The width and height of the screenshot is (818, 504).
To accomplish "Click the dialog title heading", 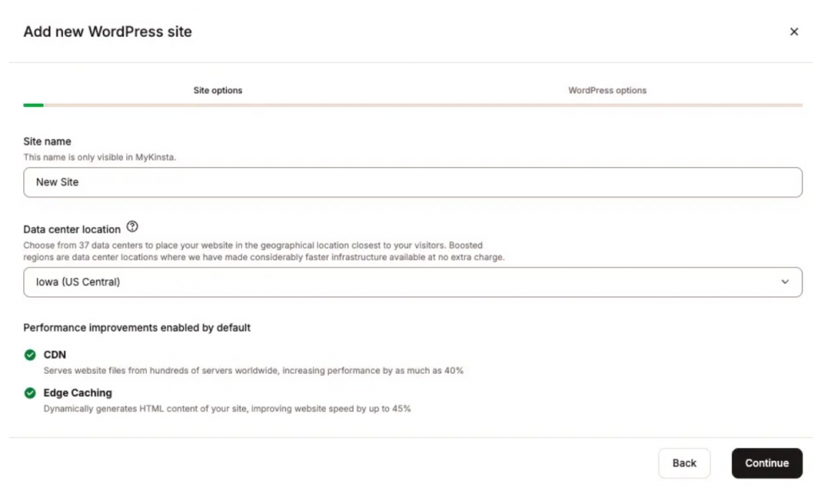I will [x=108, y=32].
